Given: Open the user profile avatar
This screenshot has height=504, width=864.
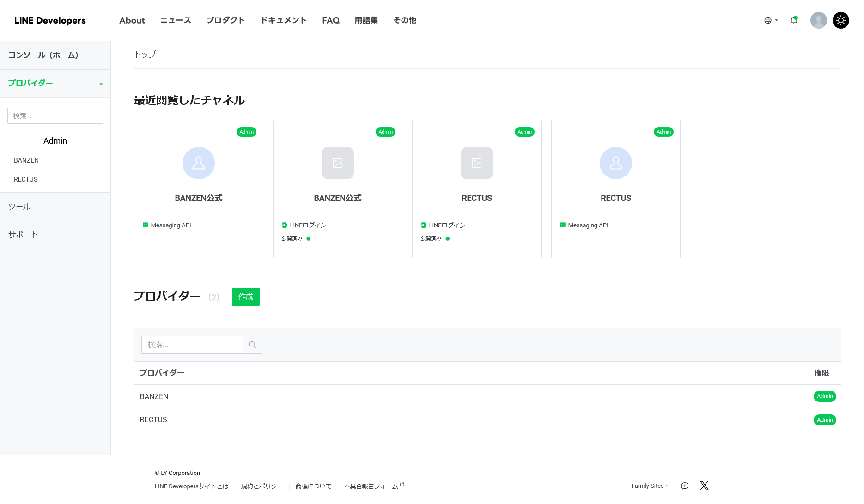Looking at the screenshot, I should 818,20.
